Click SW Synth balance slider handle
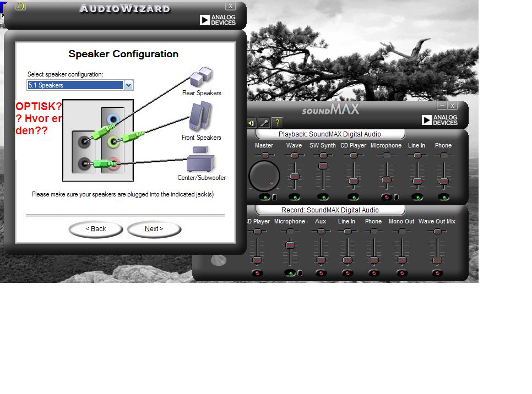The width and height of the screenshot is (532, 394). pyautogui.click(x=324, y=155)
